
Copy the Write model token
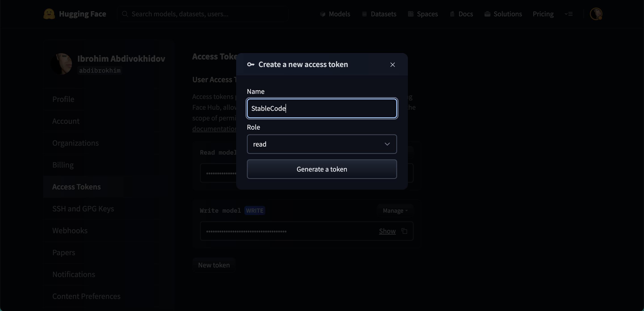pyautogui.click(x=404, y=231)
